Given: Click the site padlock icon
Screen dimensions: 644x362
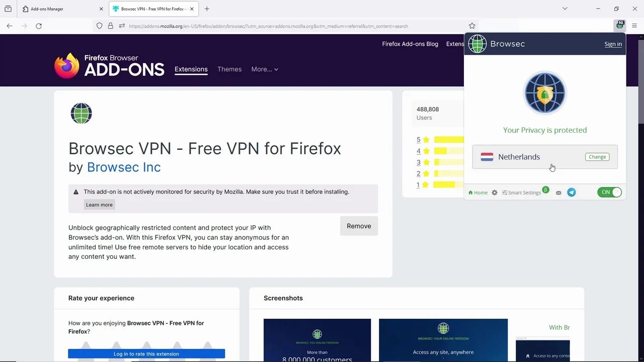Looking at the screenshot, I should pyautogui.click(x=110, y=26).
